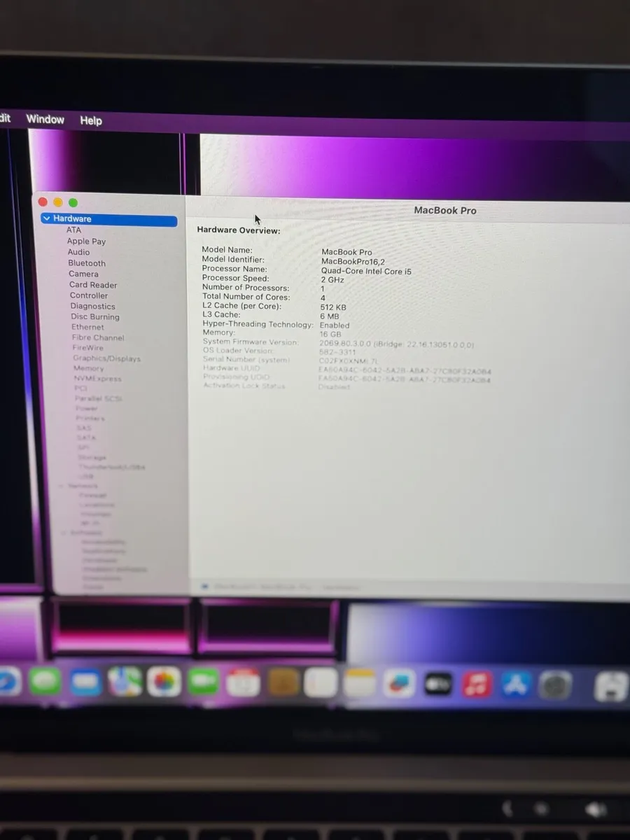The height and width of the screenshot is (840, 630).
Task: Select Apple Pay in the sidebar
Action: pyautogui.click(x=86, y=241)
